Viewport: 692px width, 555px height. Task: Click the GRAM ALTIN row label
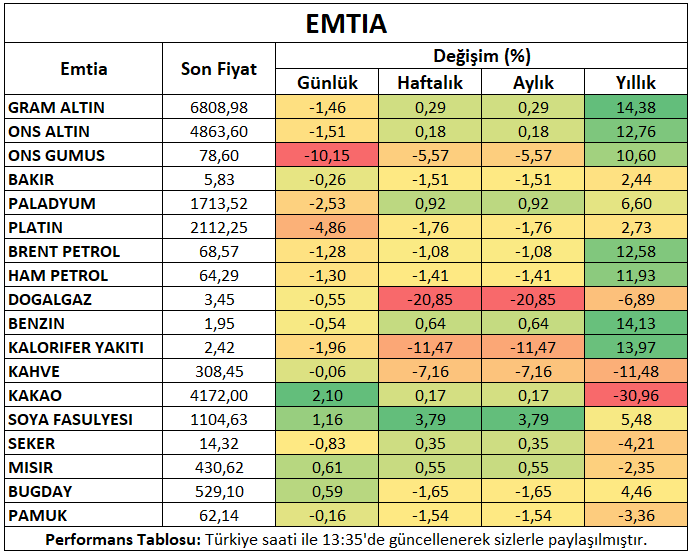(56, 107)
